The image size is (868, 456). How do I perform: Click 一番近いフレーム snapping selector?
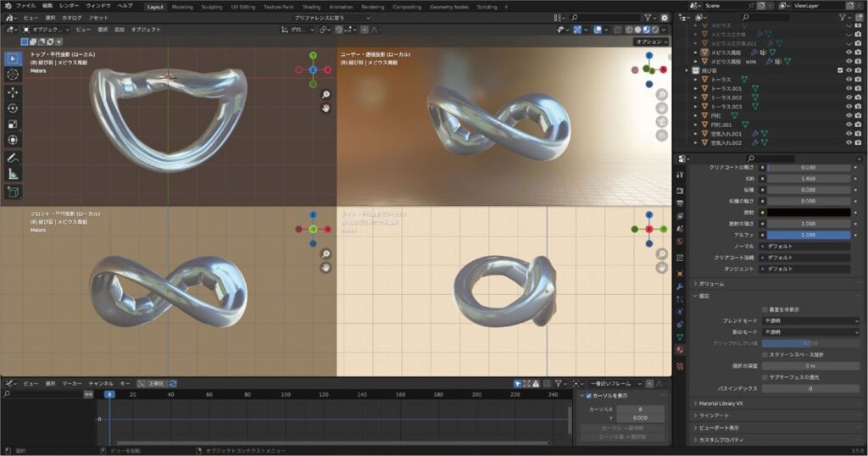click(615, 383)
